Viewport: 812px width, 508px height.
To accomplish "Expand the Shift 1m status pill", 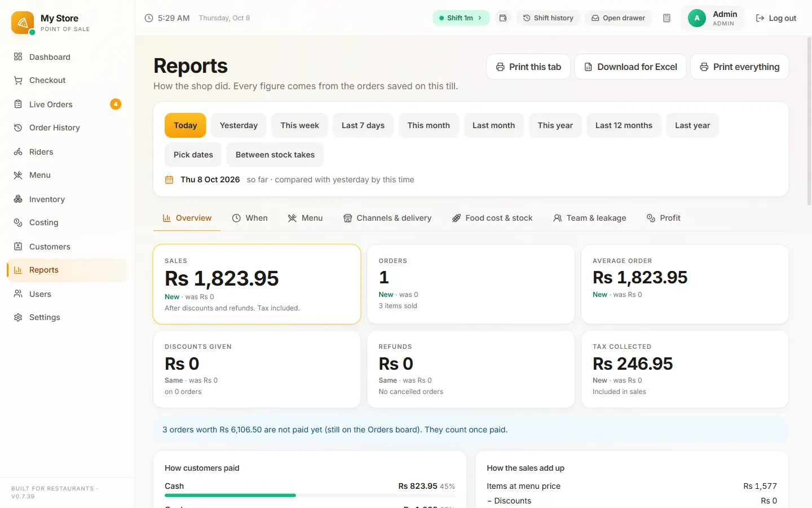I will point(461,18).
